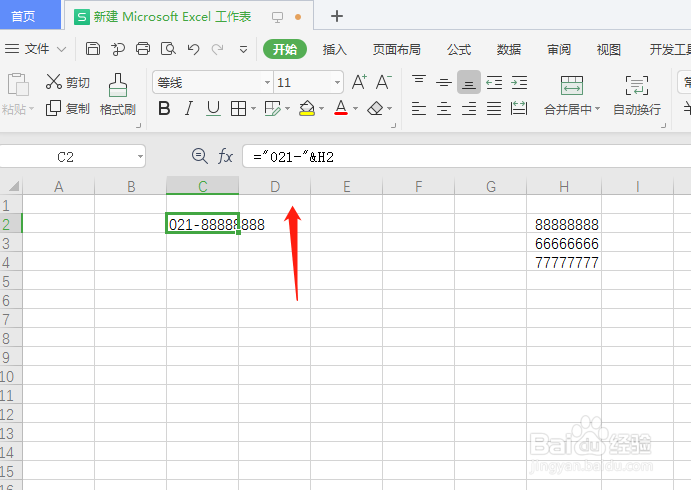Screen dimensions: 691x490
Task: Click the document tab display icon
Action: tap(277, 17)
